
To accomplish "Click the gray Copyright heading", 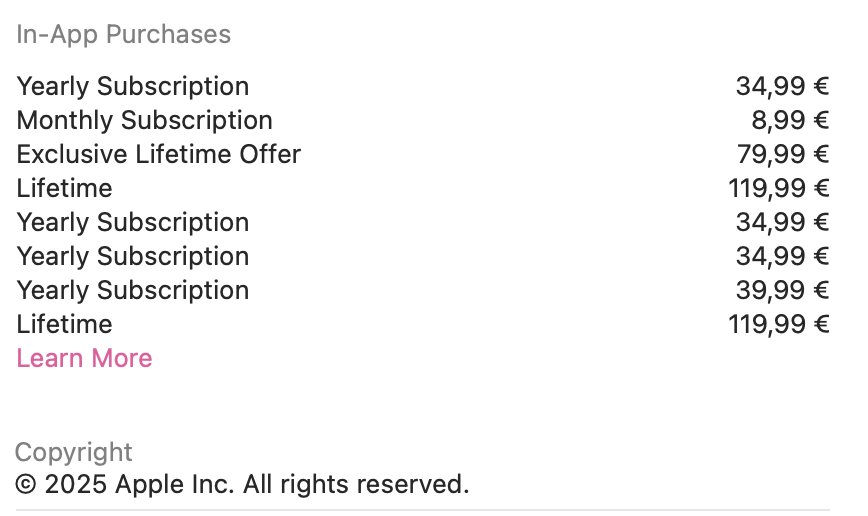I will 74,453.
